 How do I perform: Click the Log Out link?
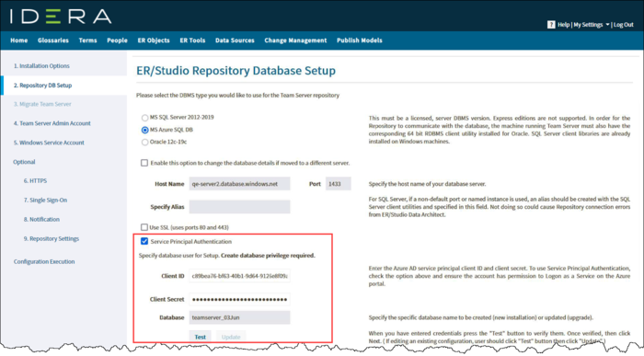tap(624, 25)
